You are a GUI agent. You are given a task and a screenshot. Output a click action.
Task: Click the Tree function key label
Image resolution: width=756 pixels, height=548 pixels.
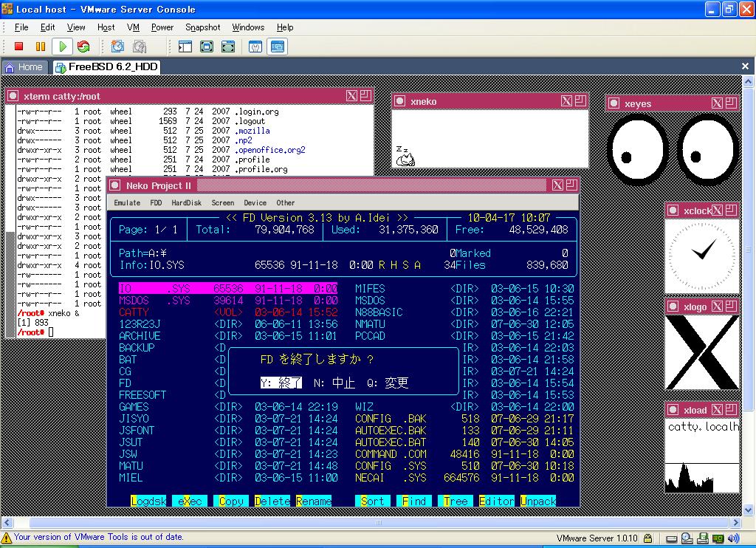[x=456, y=501]
